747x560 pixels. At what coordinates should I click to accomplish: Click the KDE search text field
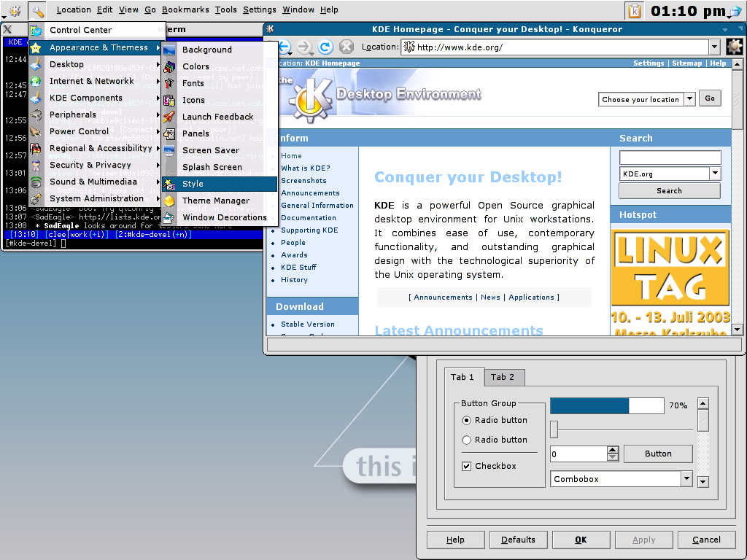(x=670, y=157)
